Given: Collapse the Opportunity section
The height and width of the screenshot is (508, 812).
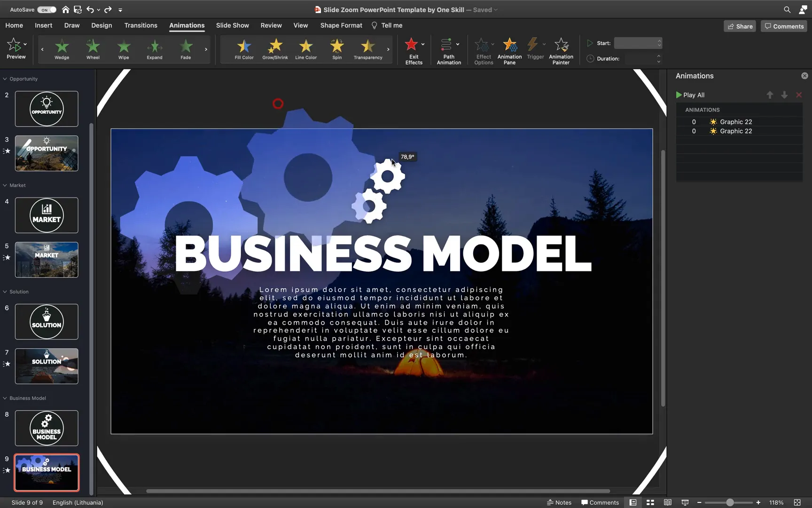Looking at the screenshot, I should point(5,79).
